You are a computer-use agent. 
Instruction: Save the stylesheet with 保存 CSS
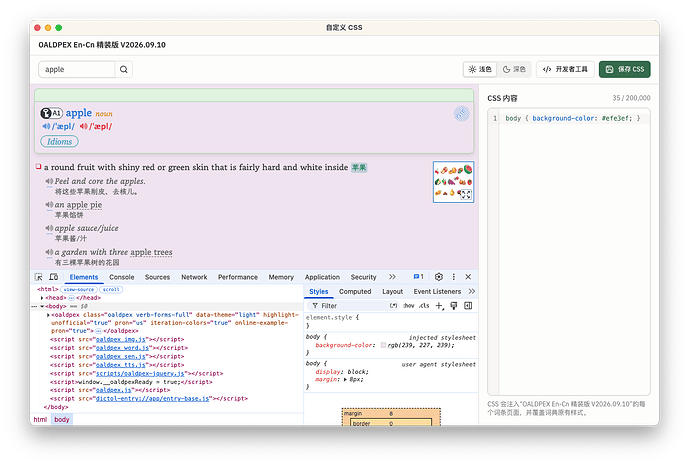click(x=624, y=69)
